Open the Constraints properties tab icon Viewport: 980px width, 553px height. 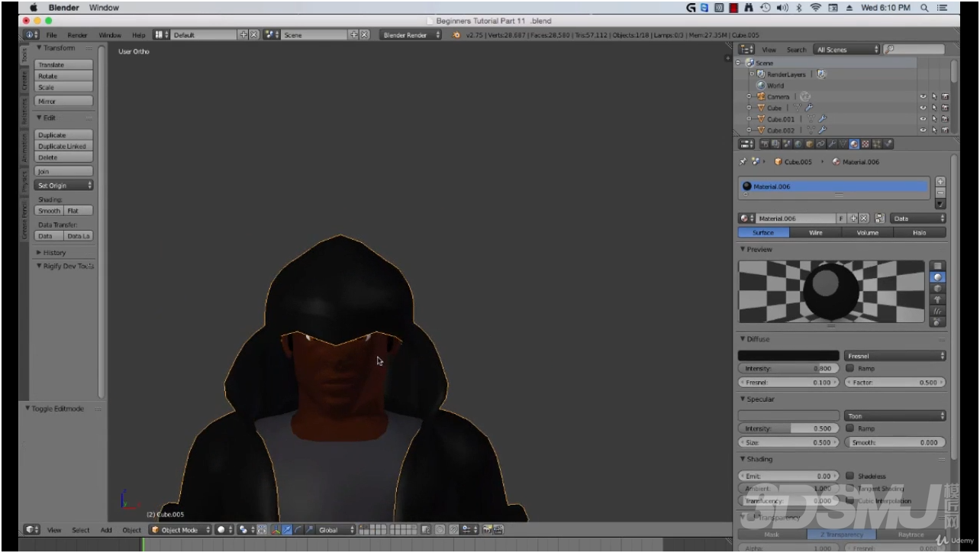pos(820,144)
